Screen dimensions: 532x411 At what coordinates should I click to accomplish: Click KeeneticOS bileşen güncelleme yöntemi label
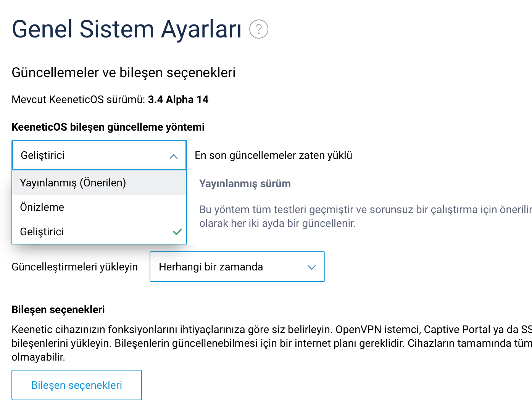point(108,127)
